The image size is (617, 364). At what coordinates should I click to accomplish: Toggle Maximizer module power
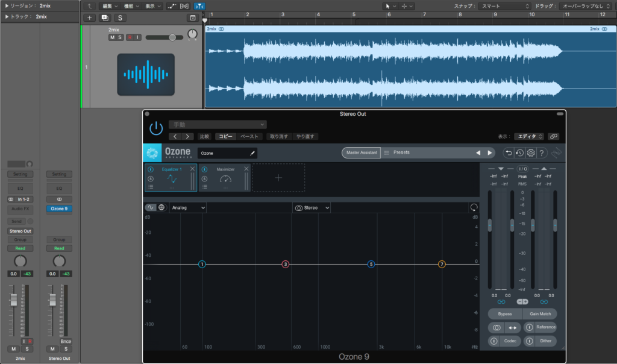coord(205,169)
